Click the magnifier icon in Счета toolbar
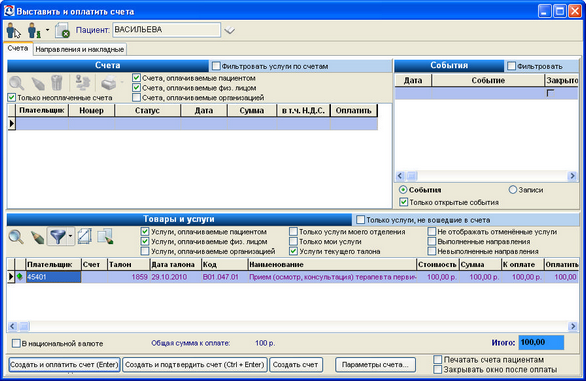The width and height of the screenshot is (586, 381). (x=17, y=83)
